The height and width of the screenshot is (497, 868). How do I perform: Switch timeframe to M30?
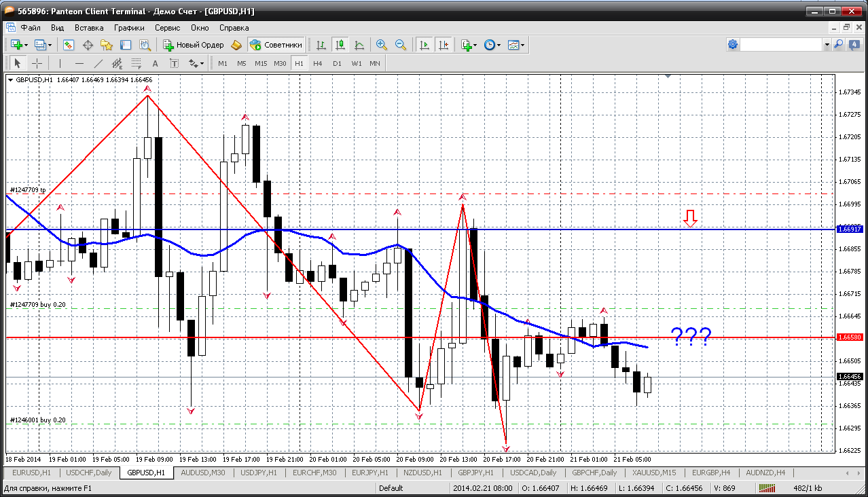pyautogui.click(x=280, y=63)
